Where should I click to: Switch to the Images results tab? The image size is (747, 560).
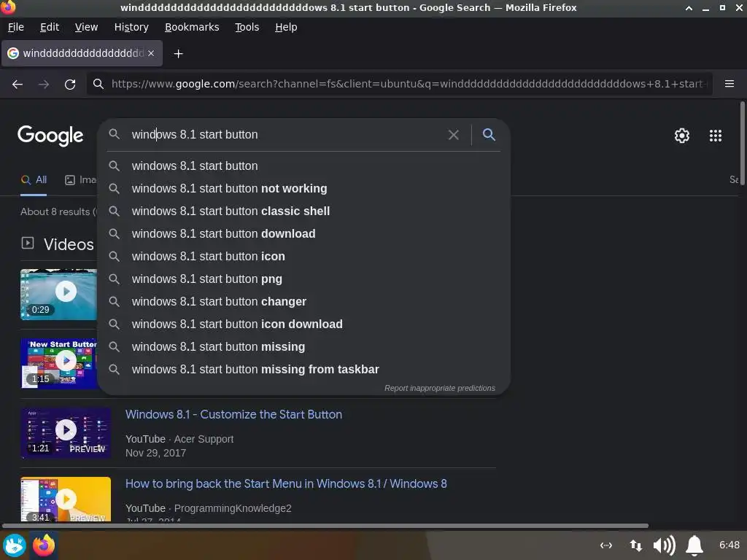point(80,180)
